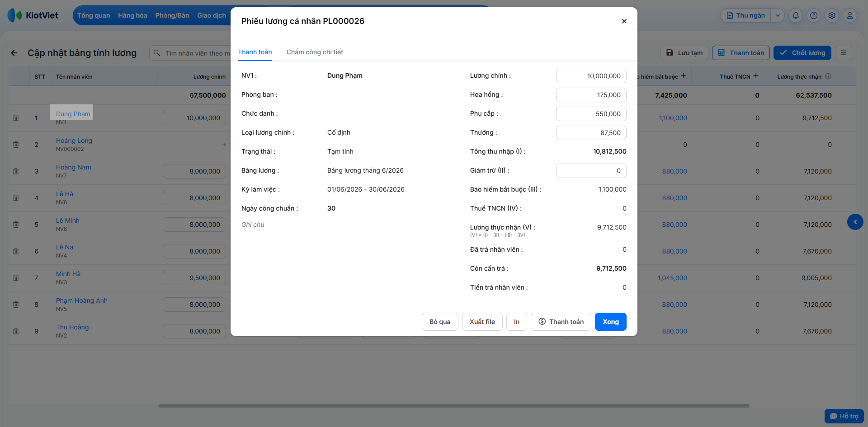Add column next to Bảo hiểm bắt buộc
The height and width of the screenshot is (427, 868).
point(684,76)
